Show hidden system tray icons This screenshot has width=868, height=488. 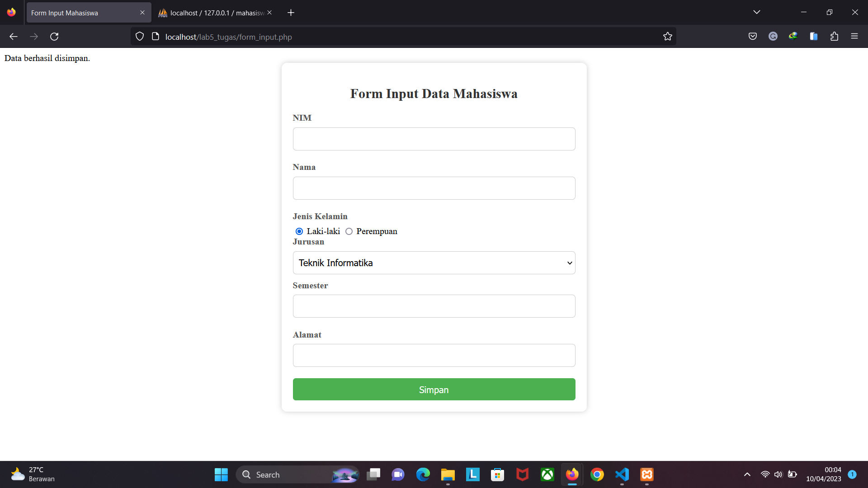coord(747,474)
